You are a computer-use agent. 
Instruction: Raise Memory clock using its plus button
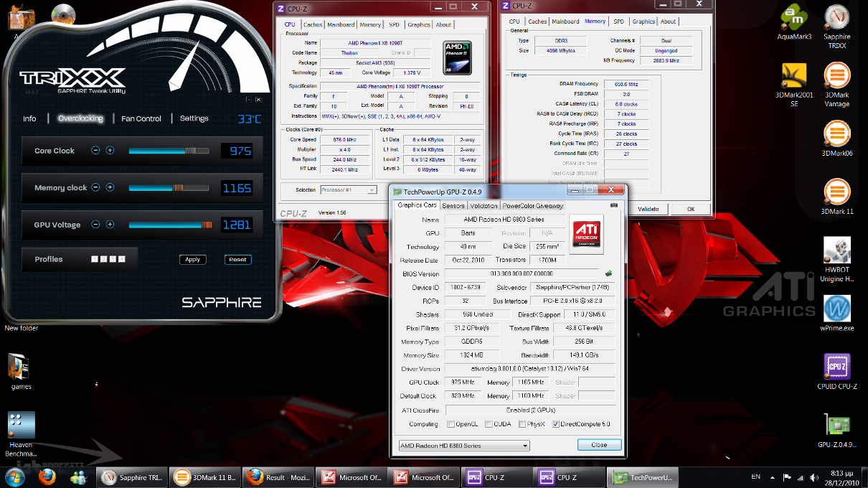point(110,187)
